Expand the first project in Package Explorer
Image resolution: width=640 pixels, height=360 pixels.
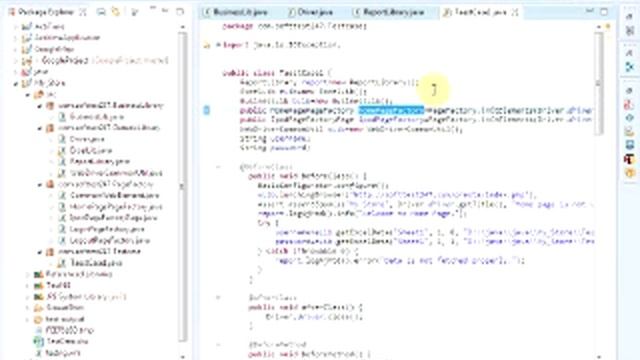16,27
